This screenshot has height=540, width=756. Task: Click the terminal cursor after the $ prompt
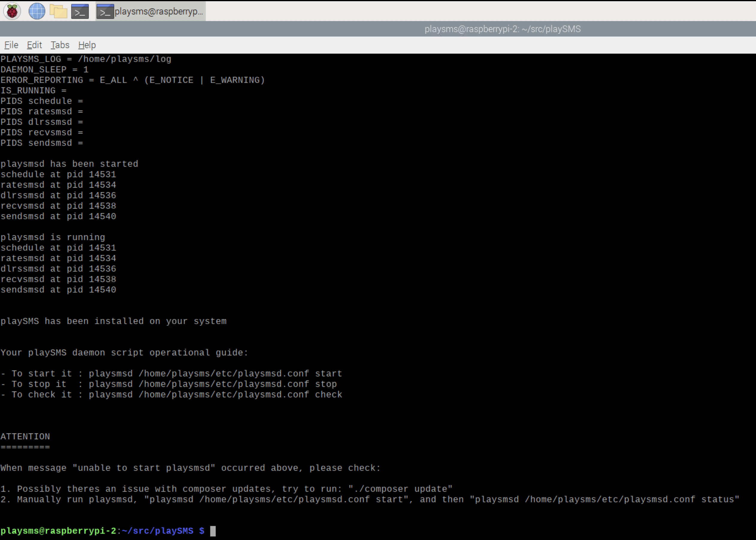click(213, 531)
